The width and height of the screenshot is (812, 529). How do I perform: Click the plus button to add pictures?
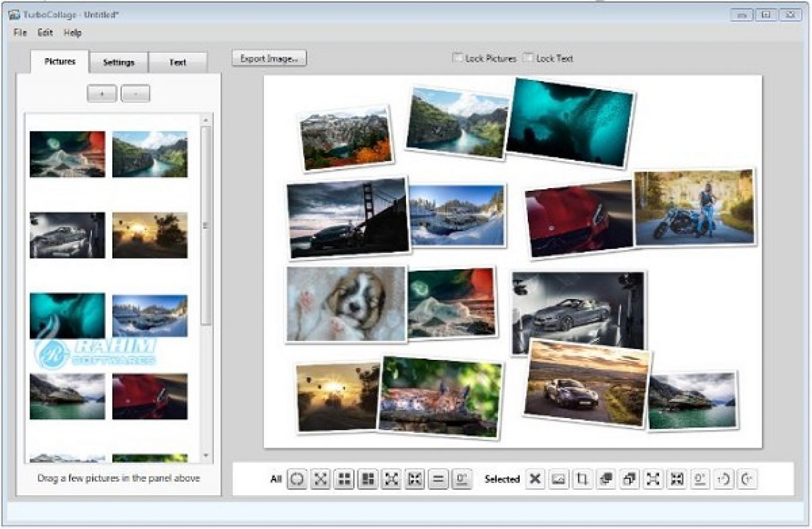point(101,94)
